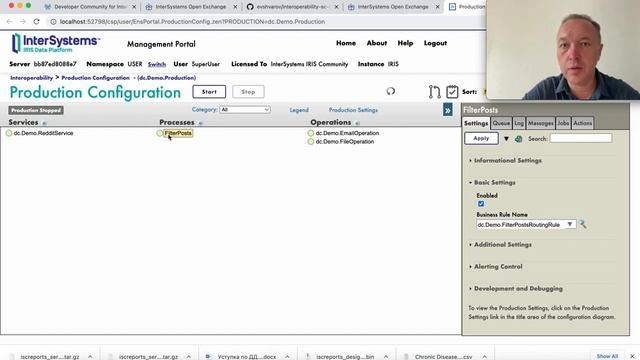Click the settings Search field
640x360 pixels.
pyautogui.click(x=581, y=138)
